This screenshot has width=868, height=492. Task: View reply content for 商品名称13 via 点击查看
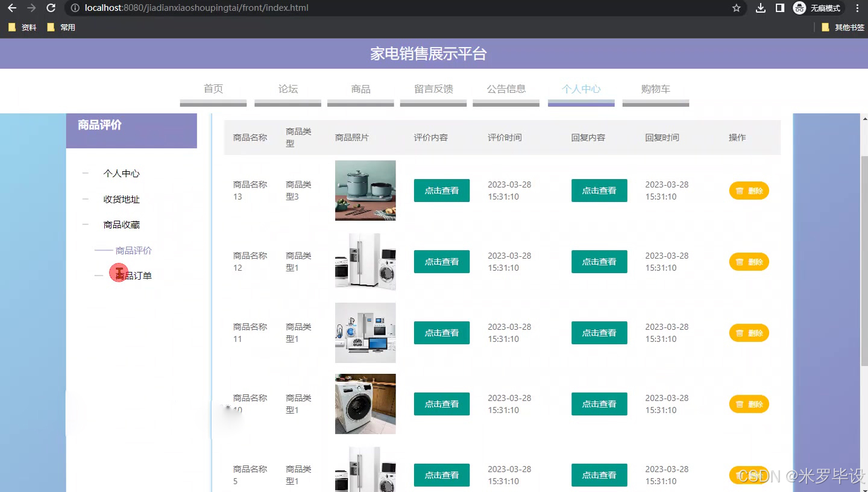(599, 190)
